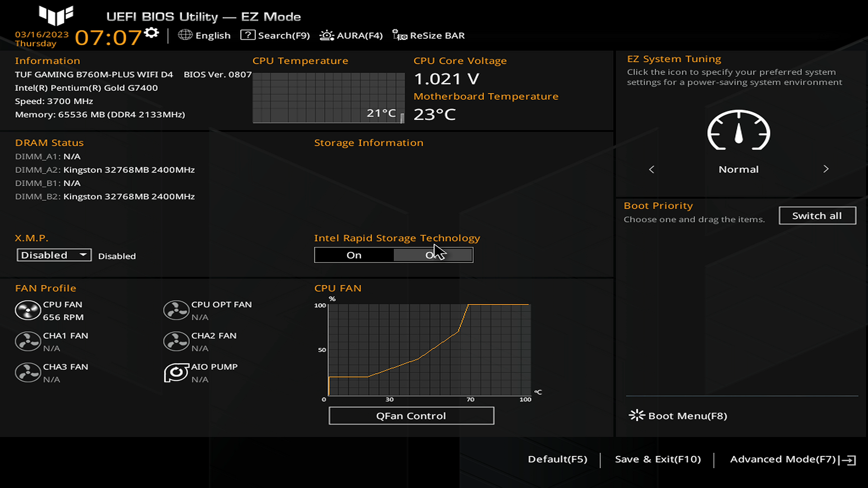This screenshot has width=868, height=488.
Task: Click the QFan Control button
Action: coord(411,416)
